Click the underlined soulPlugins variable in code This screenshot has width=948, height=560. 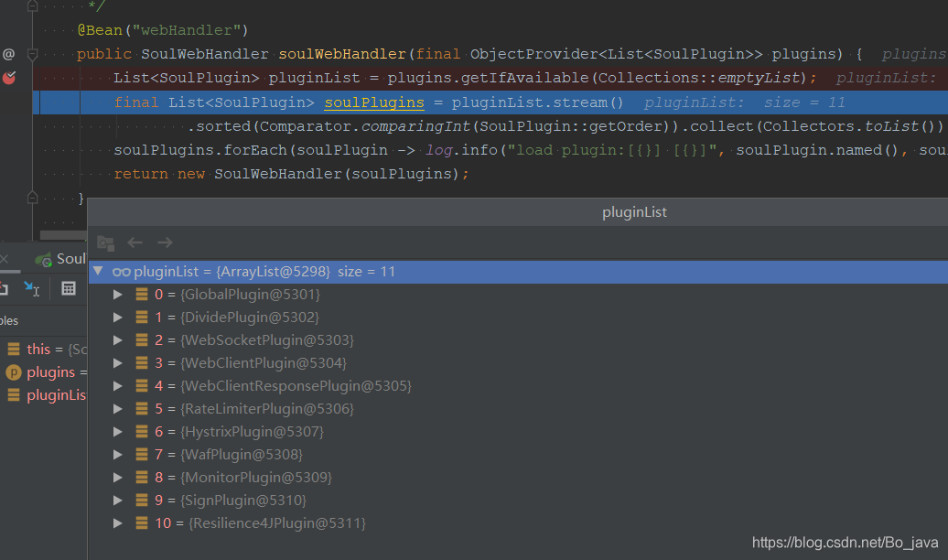pyautogui.click(x=374, y=102)
